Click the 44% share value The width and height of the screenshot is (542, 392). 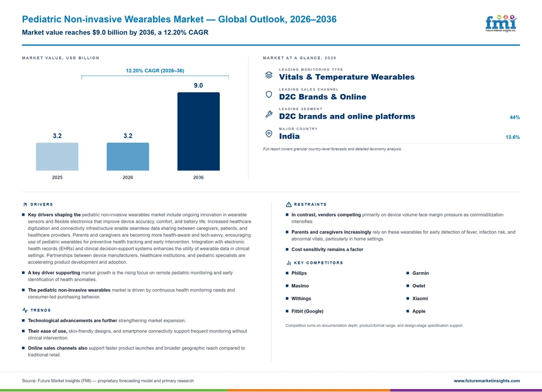[x=514, y=117]
